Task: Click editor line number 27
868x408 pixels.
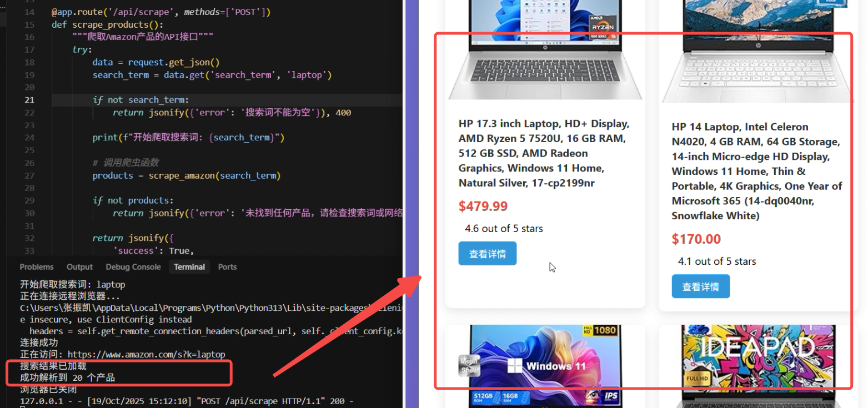Action: [x=29, y=175]
